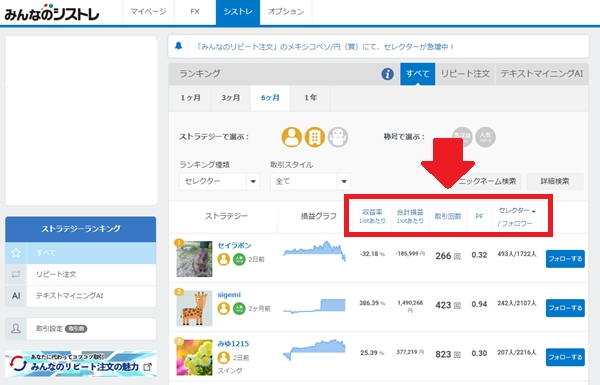Select the シストレ tab
600x385 pixels.
pos(238,12)
